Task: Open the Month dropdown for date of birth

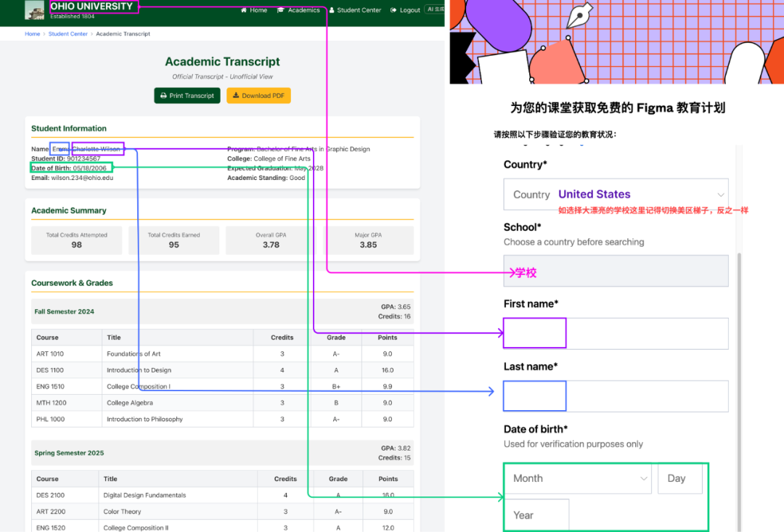Action: click(x=578, y=478)
